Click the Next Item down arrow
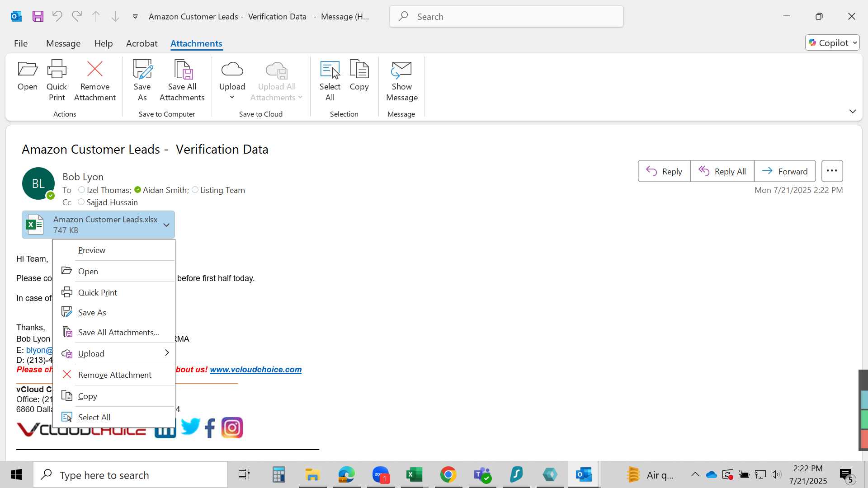868x488 pixels. [115, 17]
